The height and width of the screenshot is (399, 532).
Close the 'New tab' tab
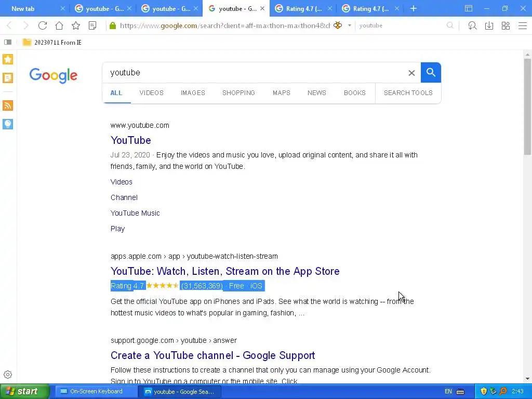tap(62, 8)
